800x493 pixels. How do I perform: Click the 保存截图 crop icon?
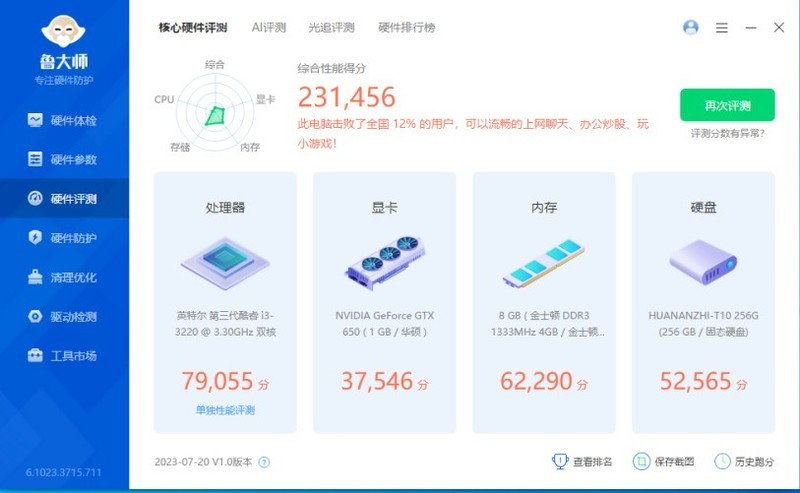[641, 461]
